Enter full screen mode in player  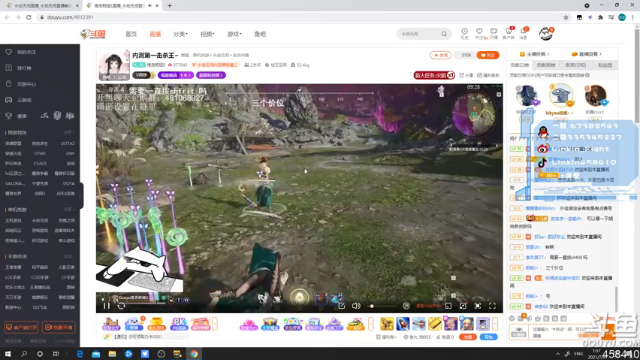click(492, 306)
